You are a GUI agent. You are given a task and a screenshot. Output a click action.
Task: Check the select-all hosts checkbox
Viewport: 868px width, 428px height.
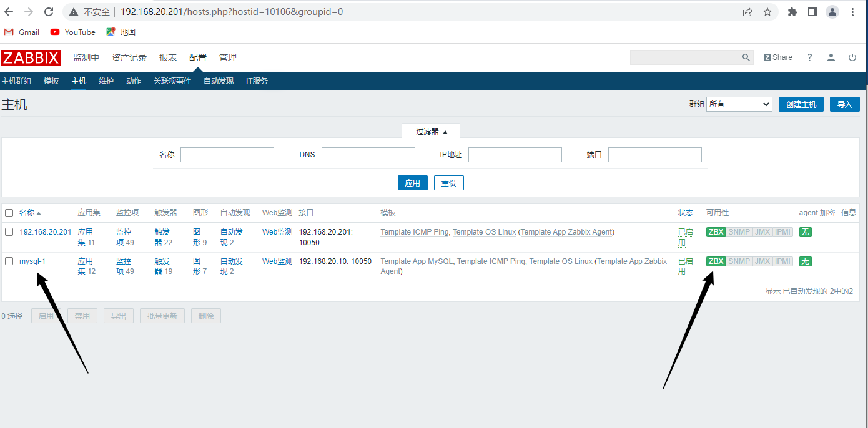point(9,213)
